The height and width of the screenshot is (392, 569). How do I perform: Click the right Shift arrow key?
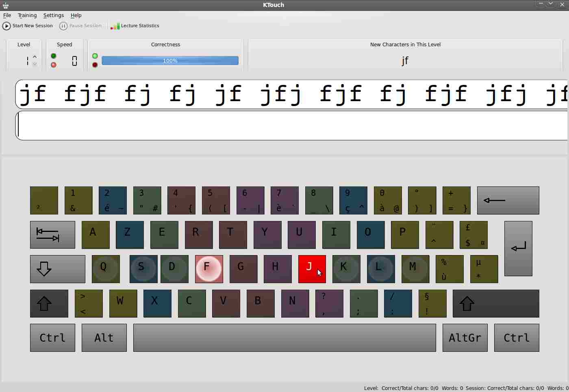(x=496, y=303)
